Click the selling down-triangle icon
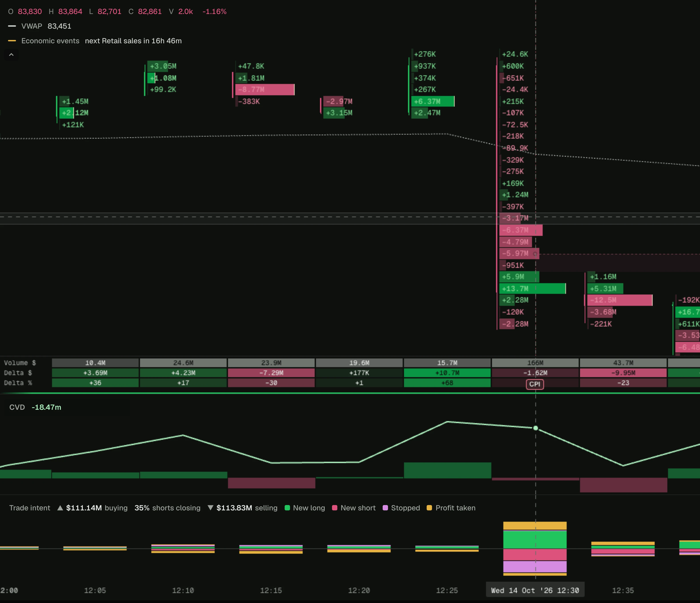This screenshot has width=700, height=603. click(210, 508)
